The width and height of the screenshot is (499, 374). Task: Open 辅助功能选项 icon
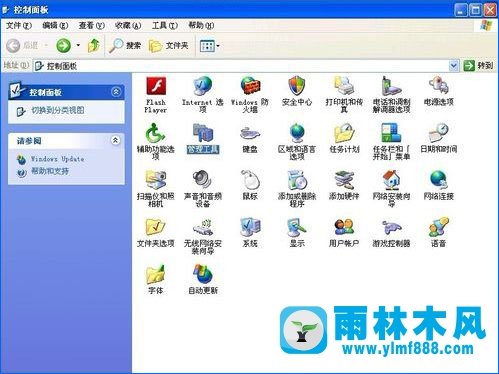click(156, 142)
